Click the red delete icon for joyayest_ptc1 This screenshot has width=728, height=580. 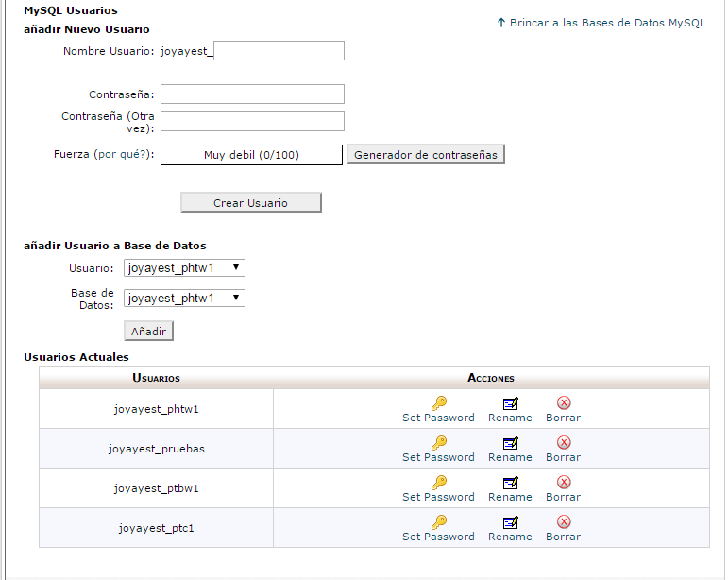coord(564,521)
